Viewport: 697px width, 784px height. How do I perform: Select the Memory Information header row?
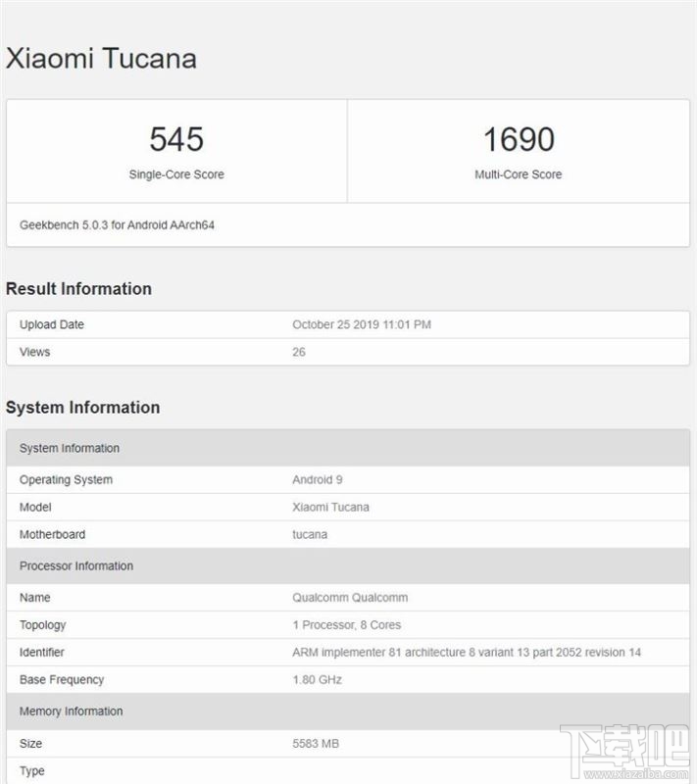click(348, 711)
